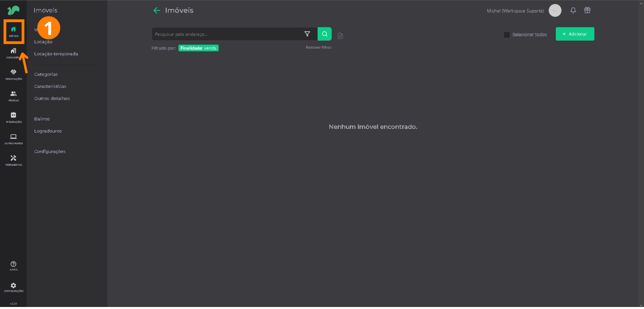Click the Adicionar button
This screenshot has width=644, height=309.
575,34
